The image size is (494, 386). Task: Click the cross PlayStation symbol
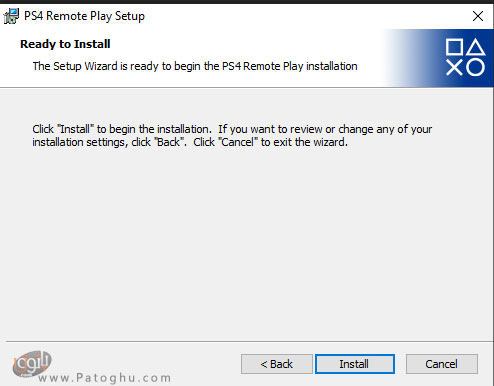tap(454, 68)
